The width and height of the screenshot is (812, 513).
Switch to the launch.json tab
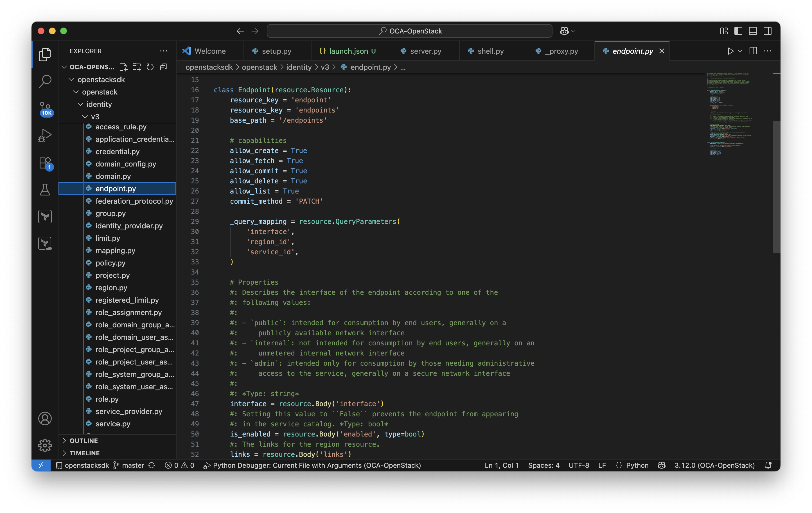point(348,51)
